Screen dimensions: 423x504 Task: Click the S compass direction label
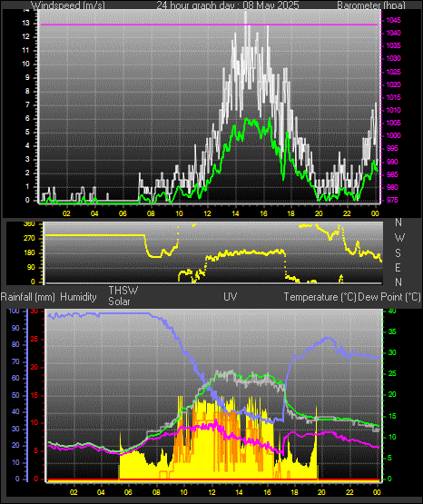click(x=398, y=253)
